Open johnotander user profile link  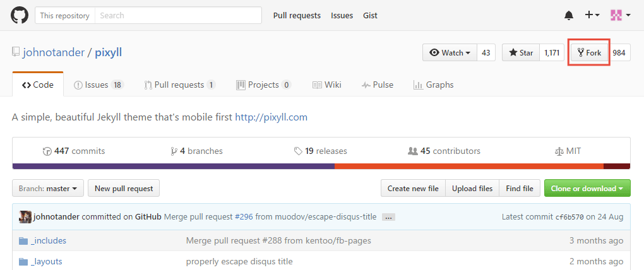(x=54, y=52)
